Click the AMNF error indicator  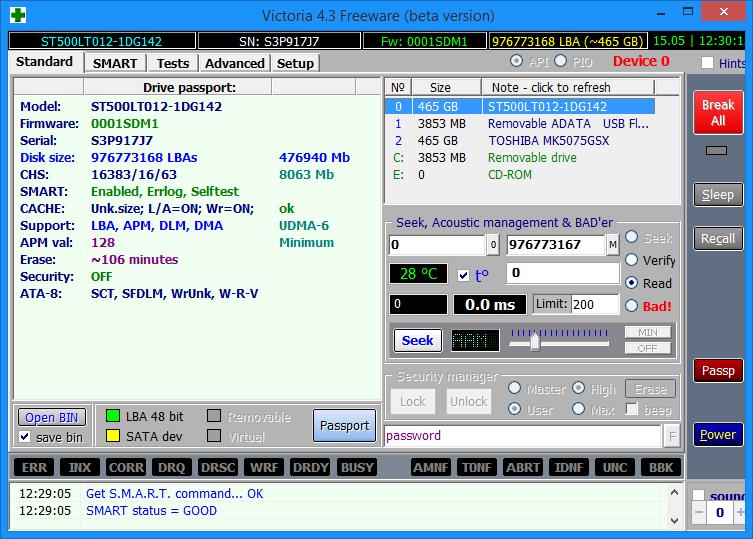click(431, 467)
